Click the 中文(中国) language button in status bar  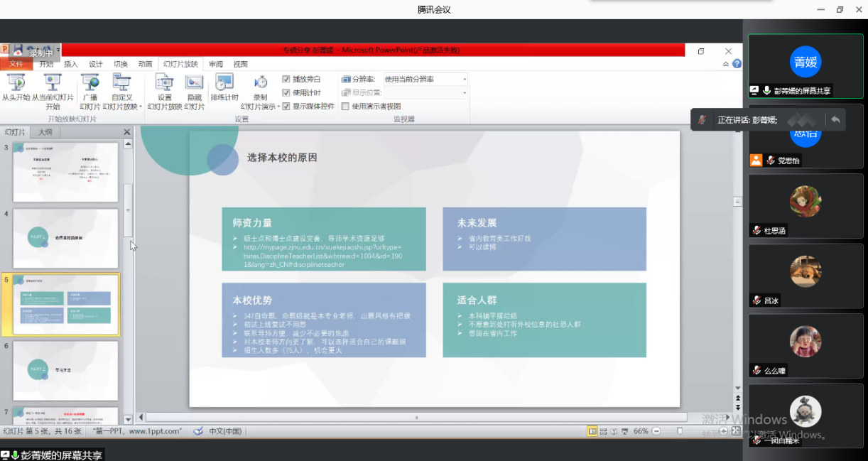coord(224,431)
